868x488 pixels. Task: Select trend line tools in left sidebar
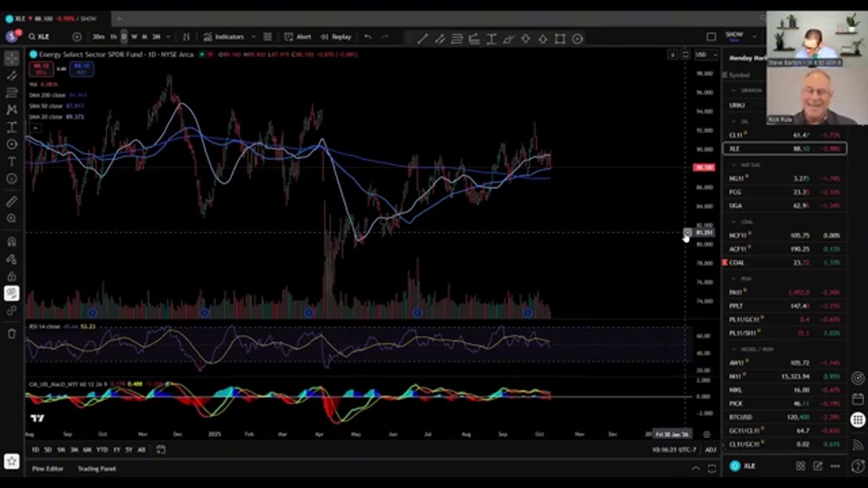coord(12,75)
